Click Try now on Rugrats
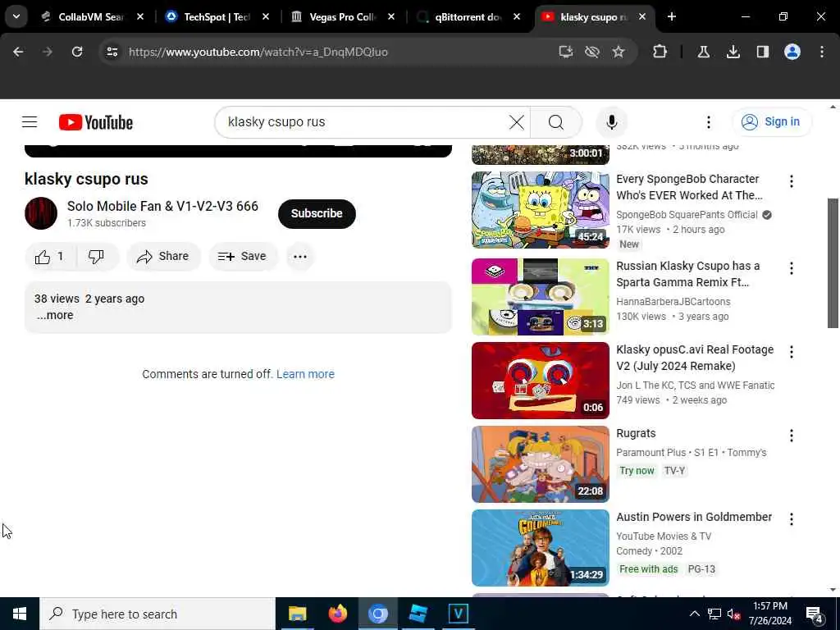 click(637, 471)
